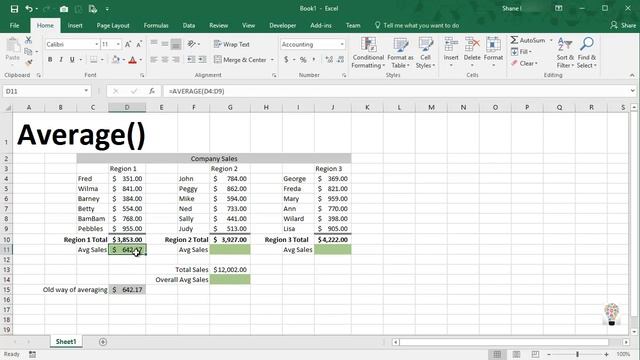Switch to the Insert tab

75,25
